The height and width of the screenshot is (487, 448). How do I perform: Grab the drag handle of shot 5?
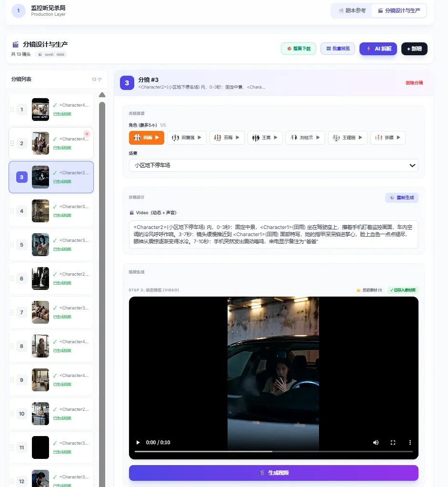[x=12, y=245]
